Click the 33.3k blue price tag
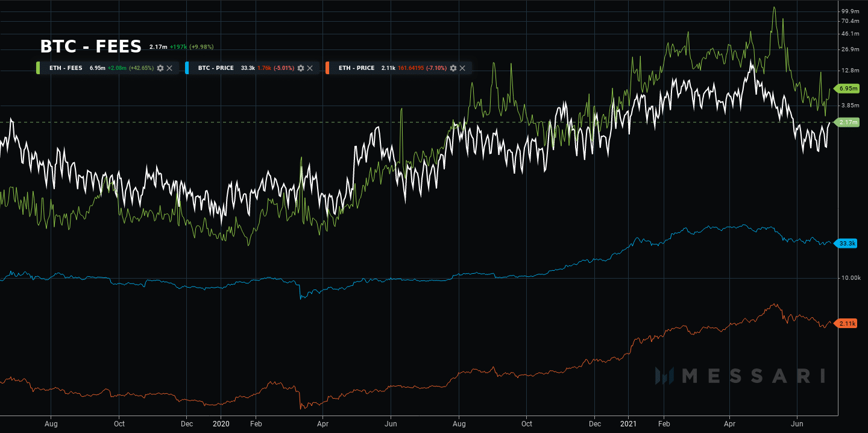 click(x=846, y=243)
